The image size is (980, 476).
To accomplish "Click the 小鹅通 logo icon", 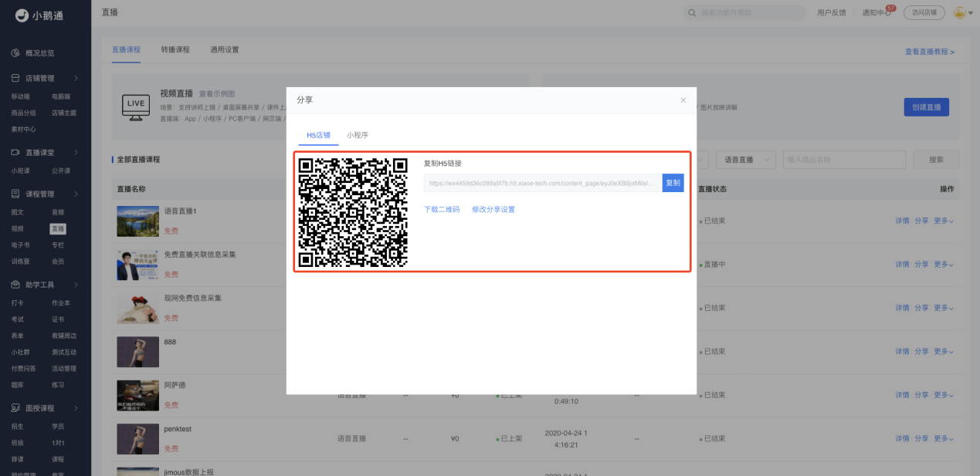I will tap(21, 15).
